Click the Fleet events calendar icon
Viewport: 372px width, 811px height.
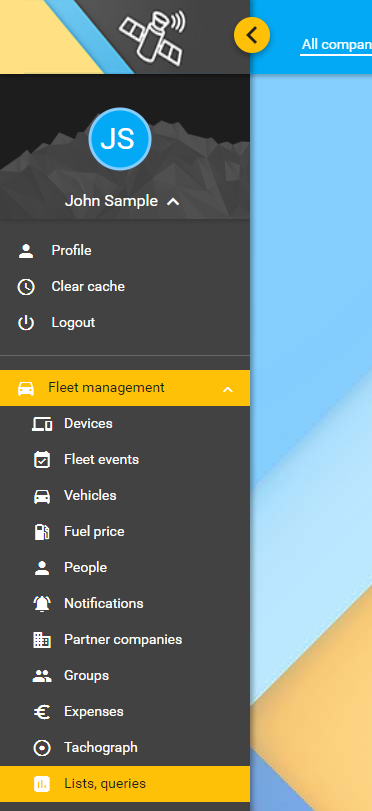click(x=42, y=460)
